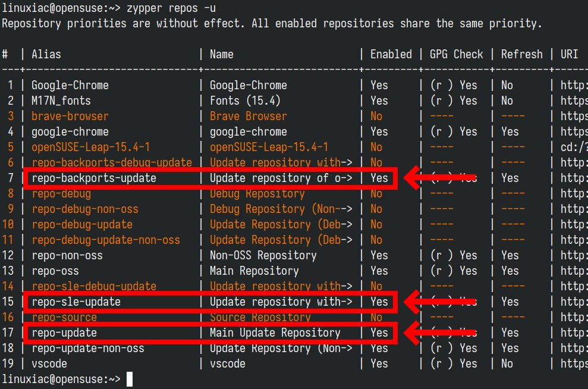Click the name 'Brave Browser'

248,116
